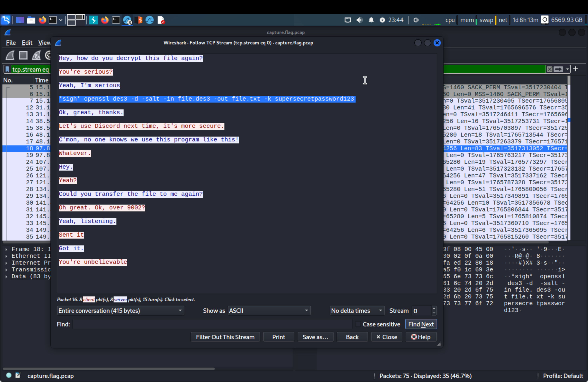Open the No delta times dropdown
Viewport: 588px width, 382px height.
click(357, 311)
